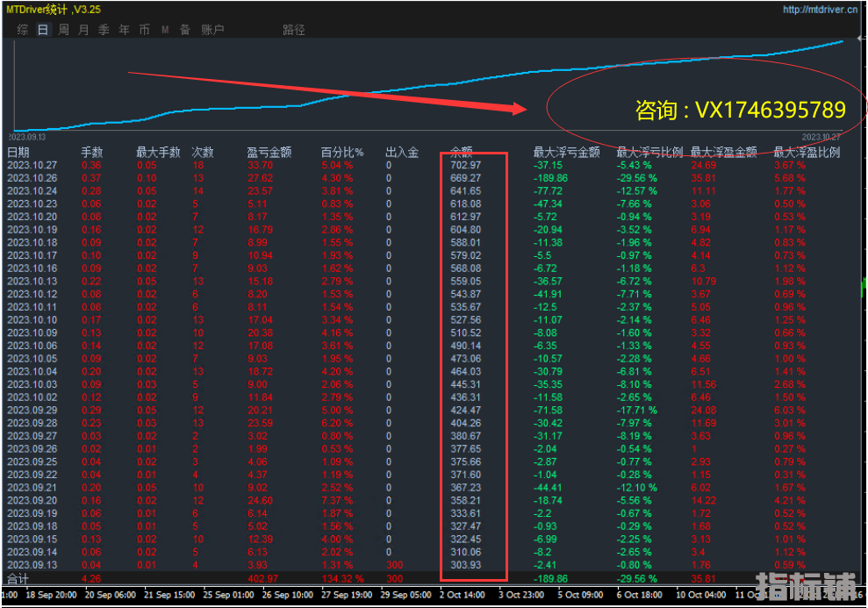This screenshot has width=868, height=608.
Task: Select the 2023.09.13 row date
Action: 32,565
